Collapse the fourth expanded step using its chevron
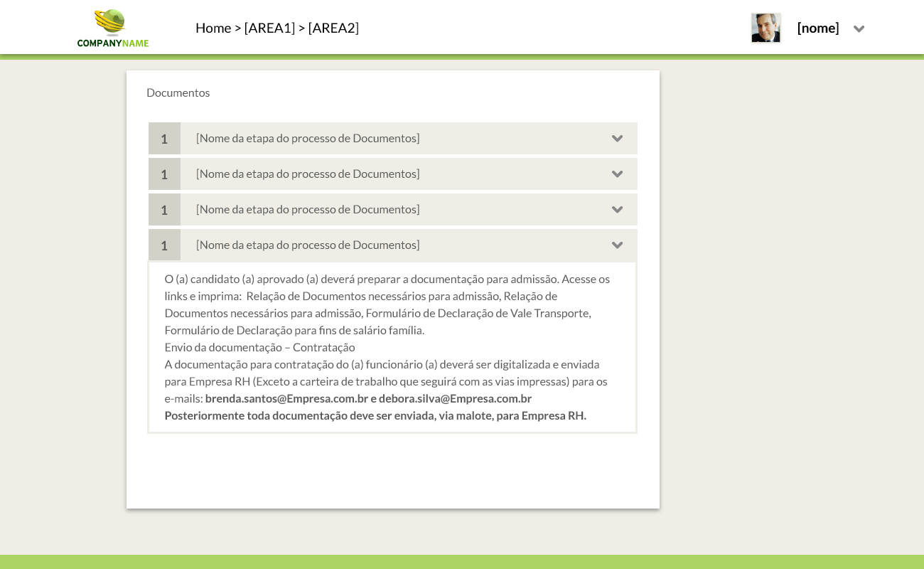Image resolution: width=924 pixels, height=569 pixels. [617, 245]
